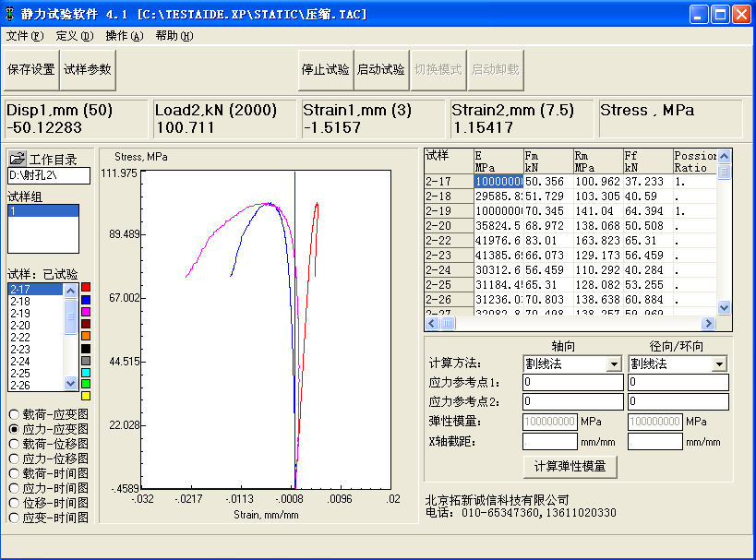Click the radial 应力参考点1 input field
Viewport: 756px width, 560px height.
[x=678, y=383]
